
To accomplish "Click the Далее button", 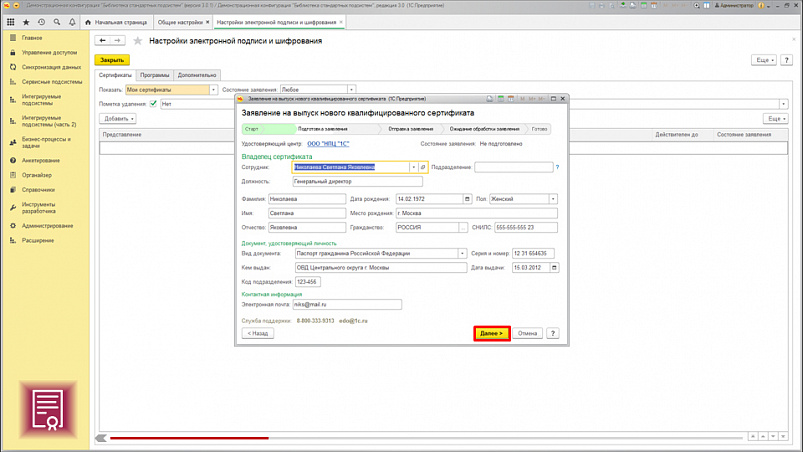I will pyautogui.click(x=491, y=333).
